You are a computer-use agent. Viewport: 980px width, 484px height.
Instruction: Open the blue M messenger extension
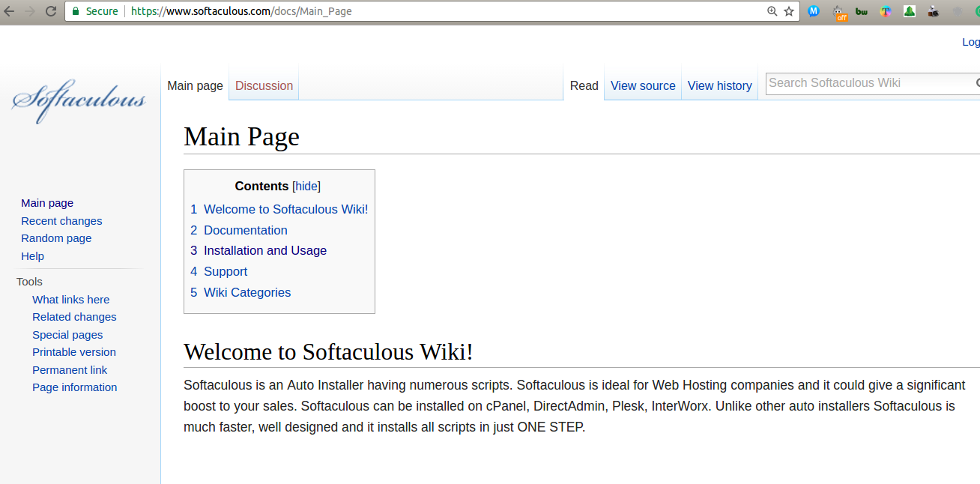click(x=814, y=11)
